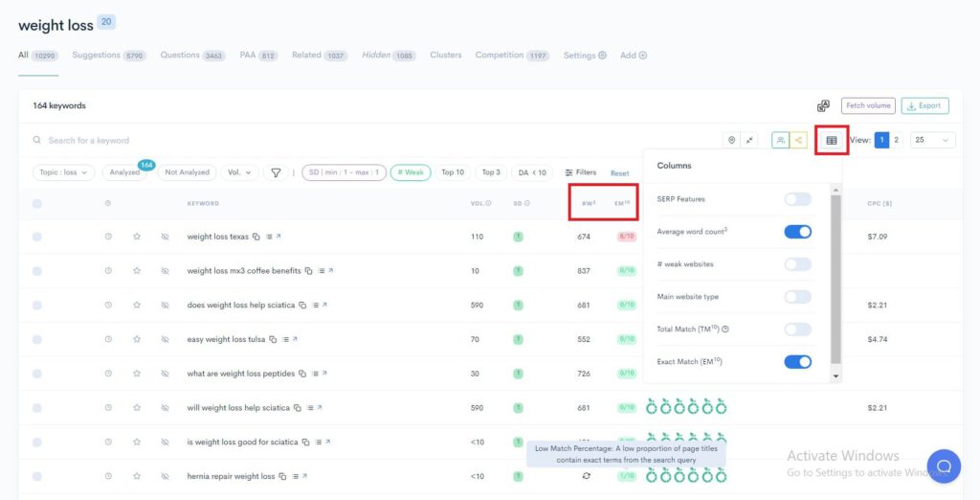Copy 'easy weight loss tulsa' keyword
This screenshot has width=980, height=500.
tap(273, 339)
